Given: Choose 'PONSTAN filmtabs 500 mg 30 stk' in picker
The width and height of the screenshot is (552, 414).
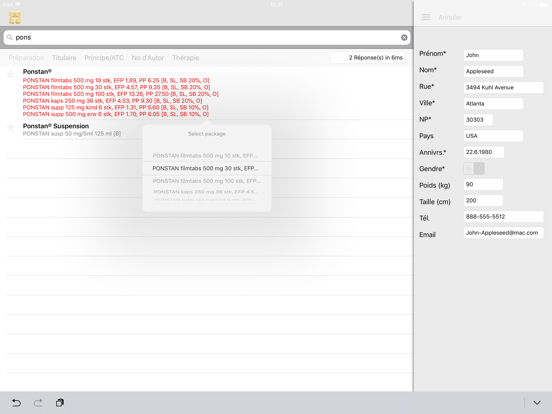Looking at the screenshot, I should pos(205,169).
